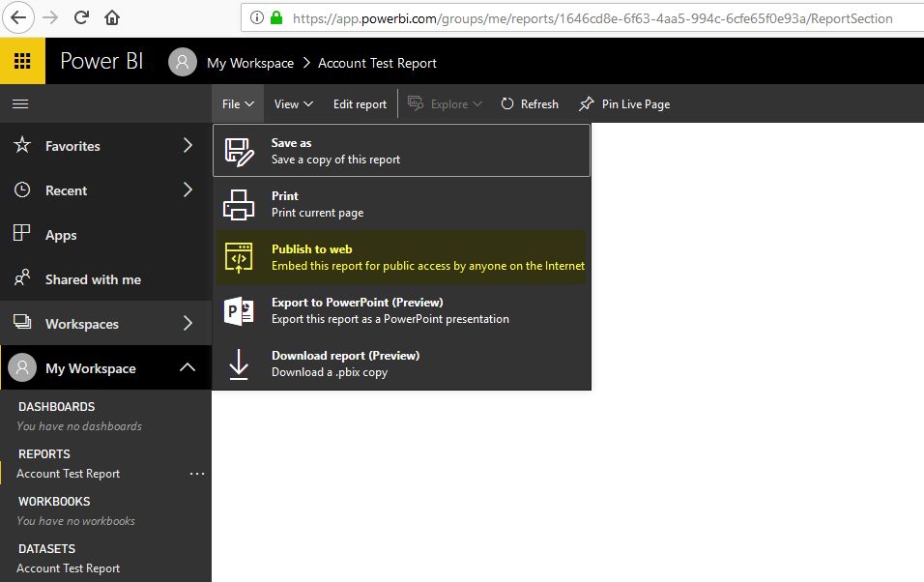924x582 pixels.
Task: View site info icon in address bar
Action: click(x=257, y=17)
